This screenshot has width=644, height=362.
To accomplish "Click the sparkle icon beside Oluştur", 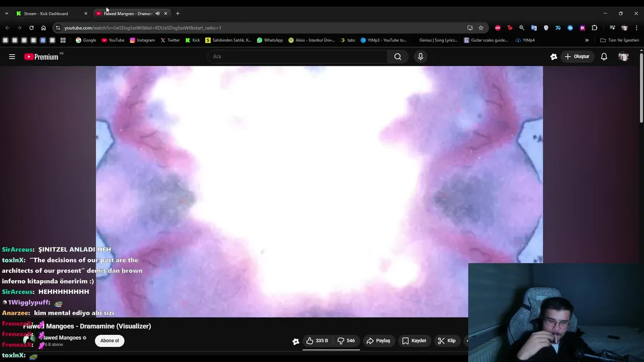I will coord(553,57).
